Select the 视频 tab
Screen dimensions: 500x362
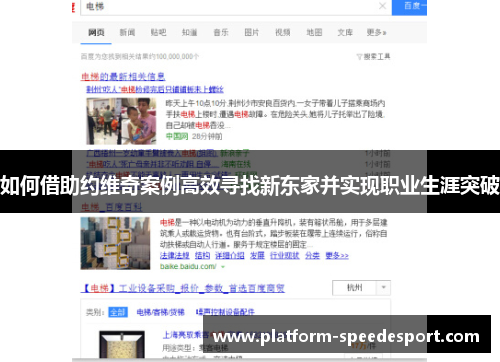(283, 32)
